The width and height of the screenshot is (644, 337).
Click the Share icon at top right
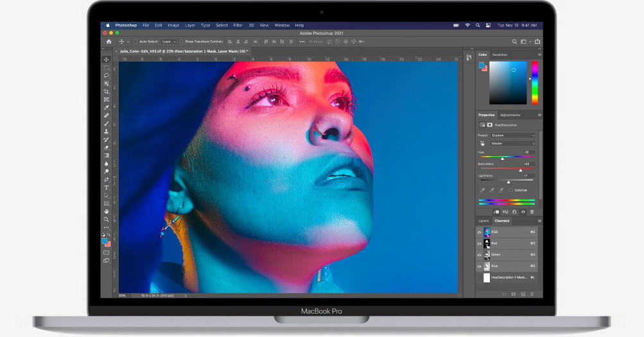coord(537,42)
